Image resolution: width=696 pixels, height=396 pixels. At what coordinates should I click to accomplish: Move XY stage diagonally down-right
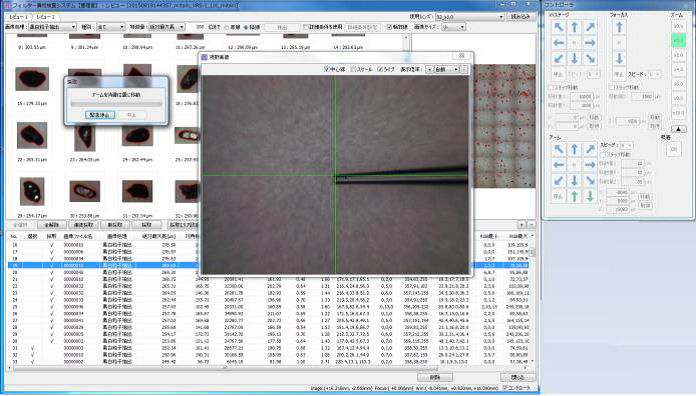590,58
